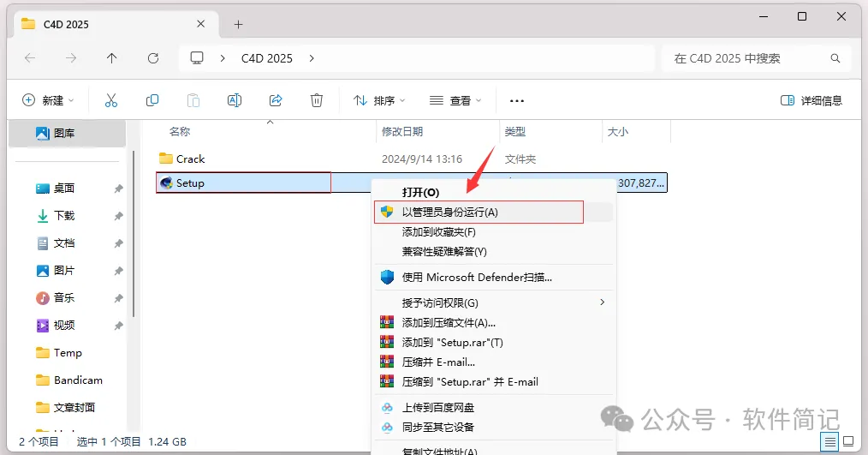Image resolution: width=868 pixels, height=455 pixels.
Task: Click C4D 2025 breadcrumb in address bar
Action: (267, 58)
